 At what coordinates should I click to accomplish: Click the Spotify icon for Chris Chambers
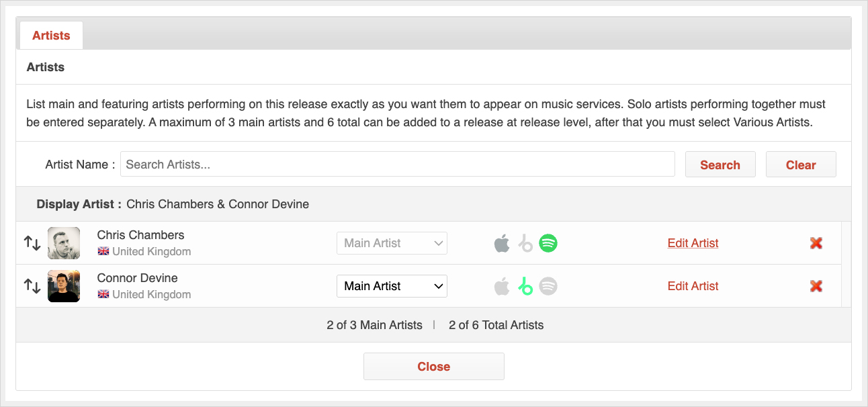click(x=548, y=243)
